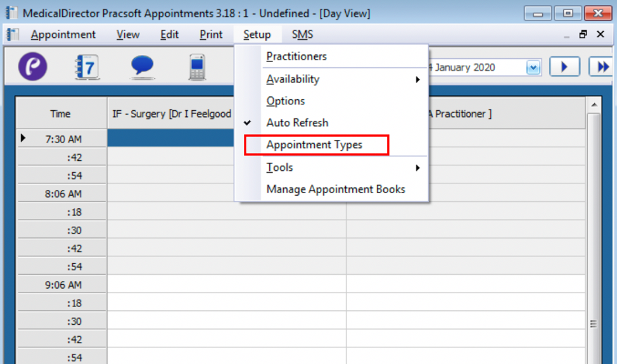Open the 7-day calendar view icon
617x364 pixels.
(x=87, y=66)
